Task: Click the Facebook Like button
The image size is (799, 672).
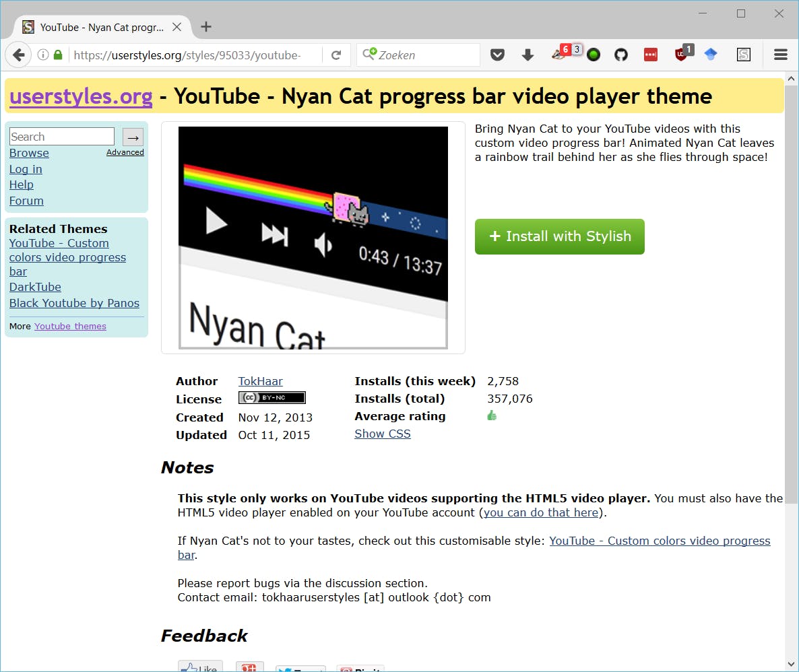Action: (x=200, y=667)
